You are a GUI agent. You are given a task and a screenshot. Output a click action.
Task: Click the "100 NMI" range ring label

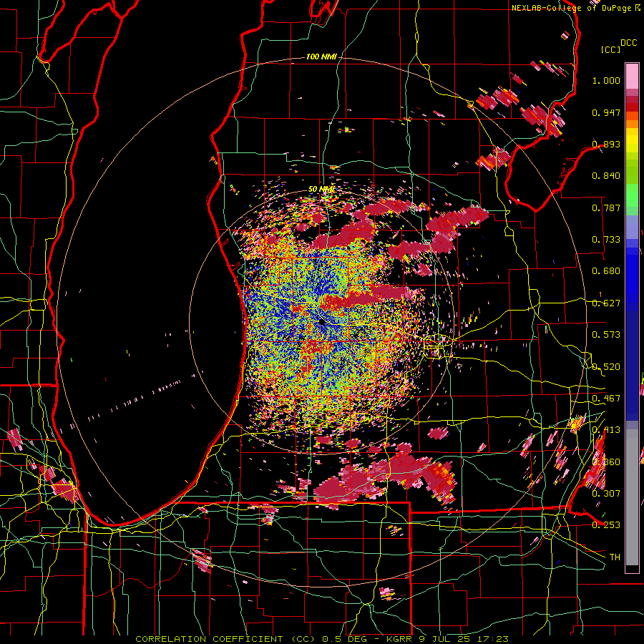coord(321,57)
